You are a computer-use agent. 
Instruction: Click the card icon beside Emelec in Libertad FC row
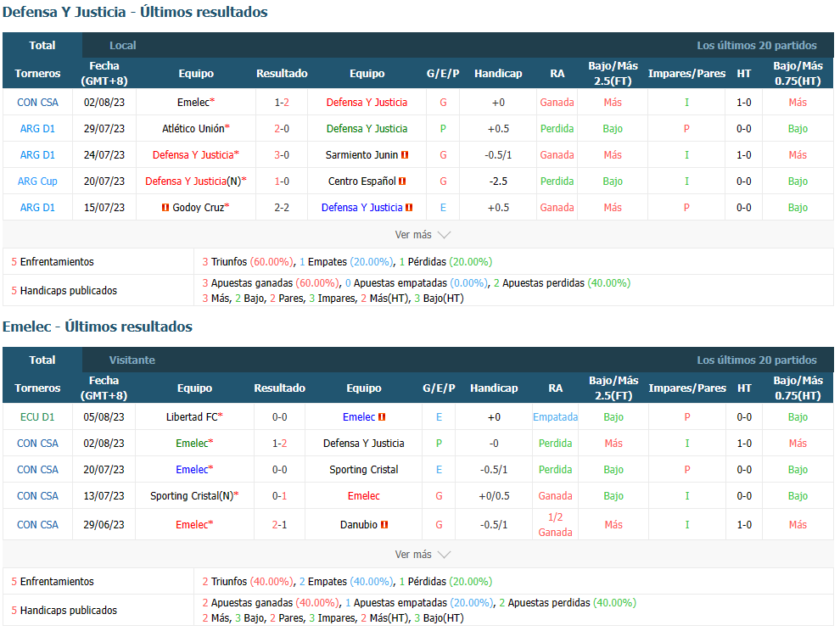[382, 416]
